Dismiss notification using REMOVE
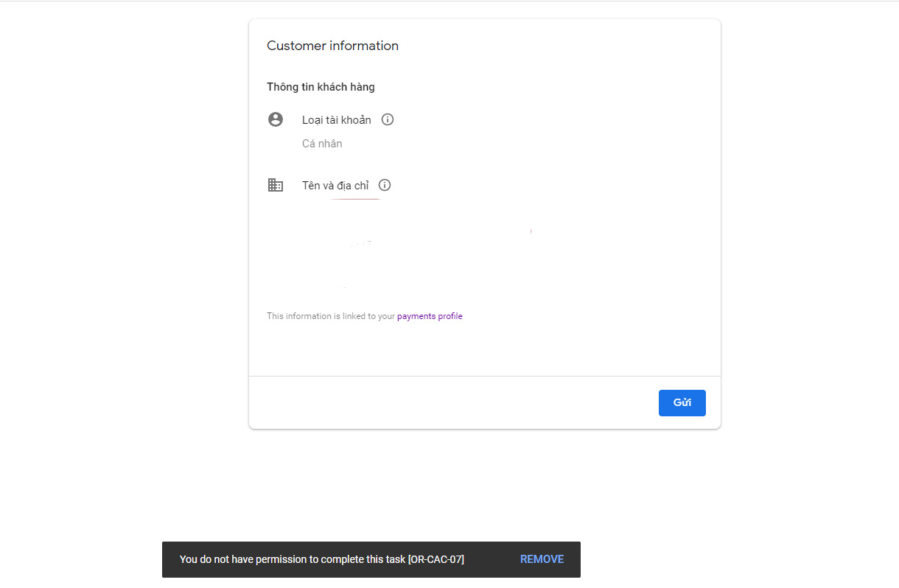The width and height of the screenshot is (899, 588). pos(542,559)
